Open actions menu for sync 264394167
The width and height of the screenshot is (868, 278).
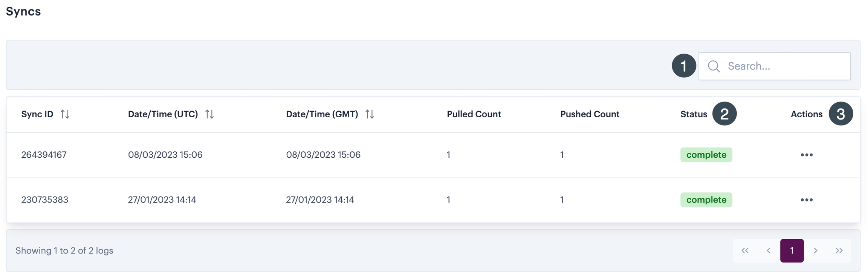pyautogui.click(x=807, y=155)
